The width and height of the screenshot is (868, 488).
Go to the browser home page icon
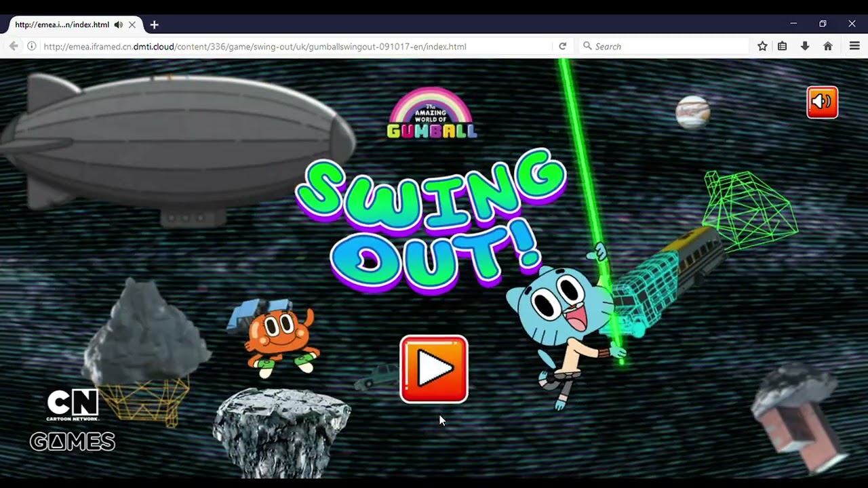coord(828,46)
